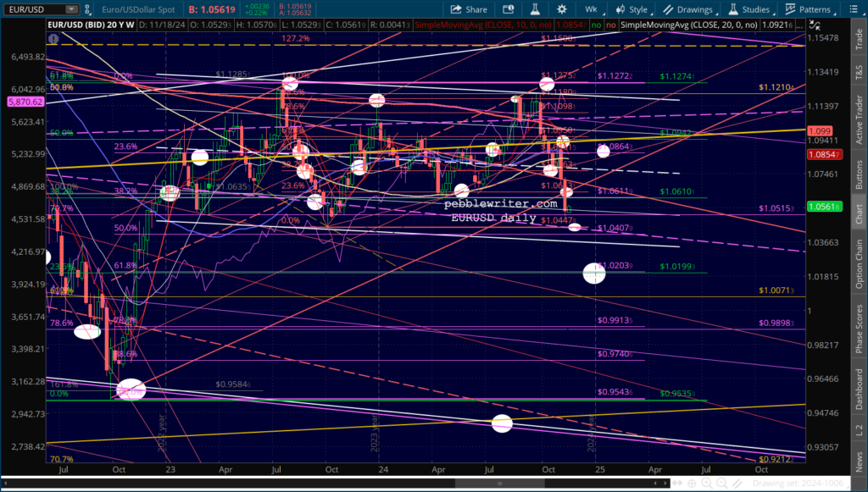Click the Euro/USDollar Spot description label
Viewport: 868px width, 492px height.
point(138,9)
